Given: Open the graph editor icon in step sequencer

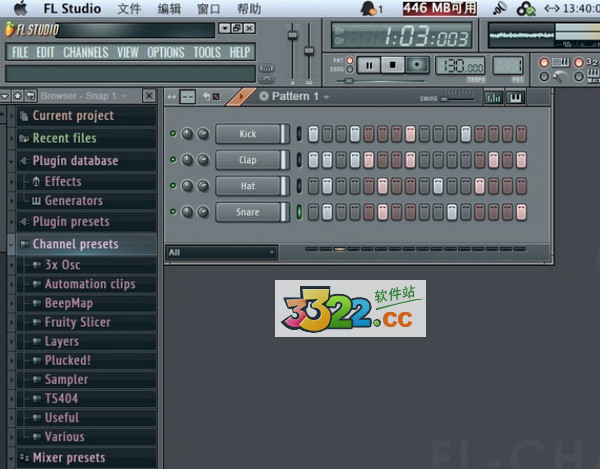Looking at the screenshot, I should 494,98.
